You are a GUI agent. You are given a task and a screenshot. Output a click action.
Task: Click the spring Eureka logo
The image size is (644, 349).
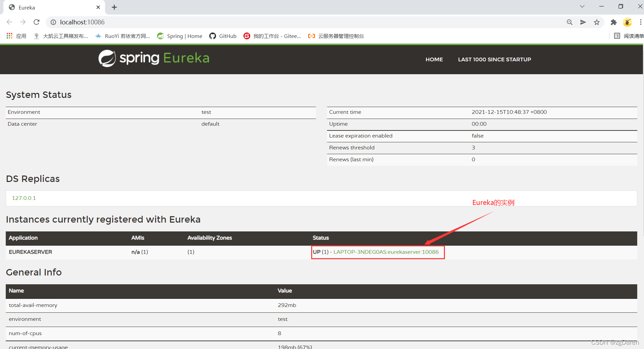[x=154, y=58]
